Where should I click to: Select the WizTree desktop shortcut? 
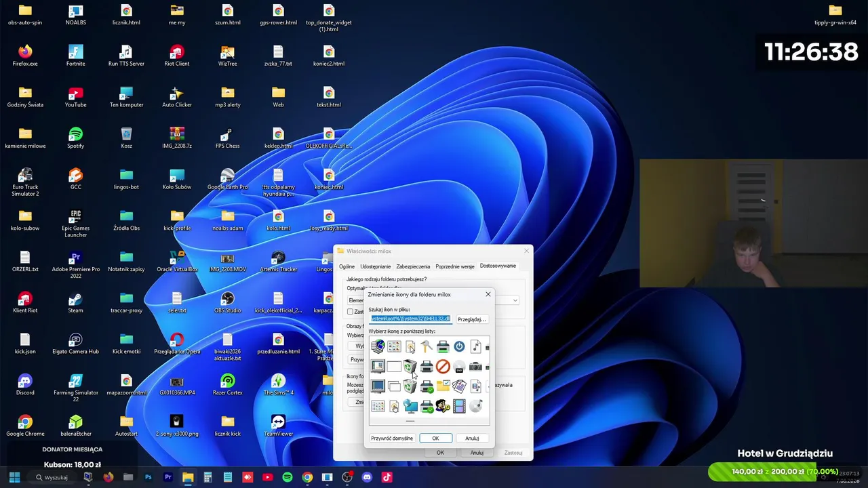click(228, 56)
